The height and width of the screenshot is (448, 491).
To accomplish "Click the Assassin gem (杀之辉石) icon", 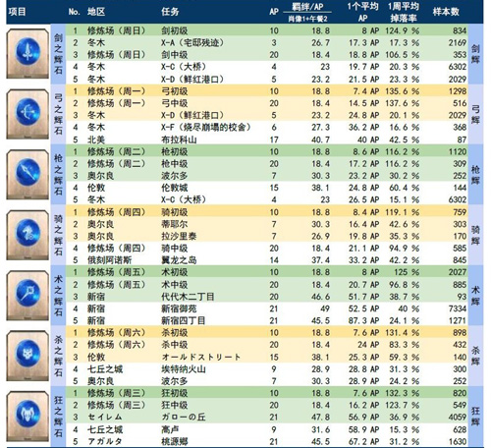I will click(27, 356).
